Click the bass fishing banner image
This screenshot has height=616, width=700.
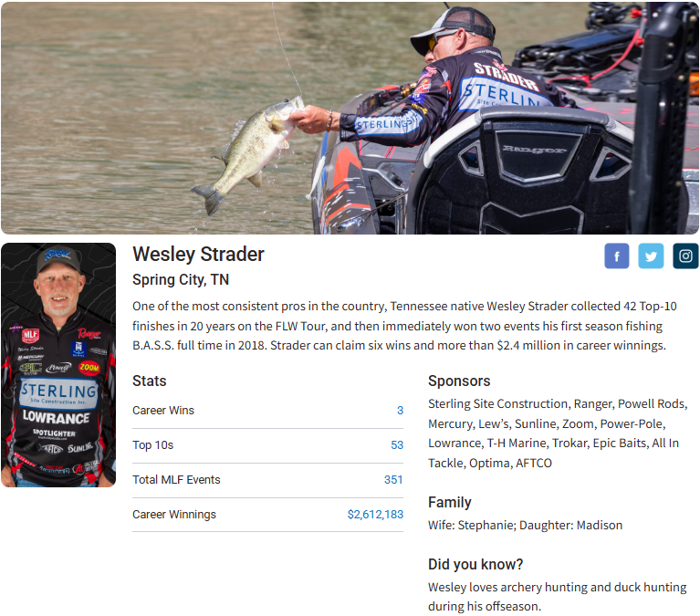click(x=350, y=118)
